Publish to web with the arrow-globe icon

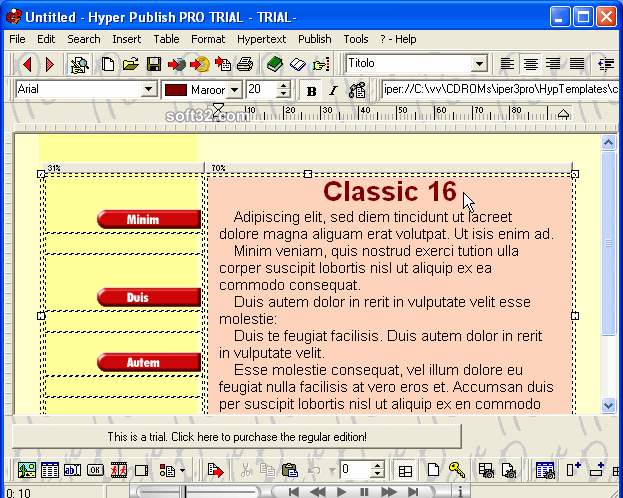tap(177, 64)
